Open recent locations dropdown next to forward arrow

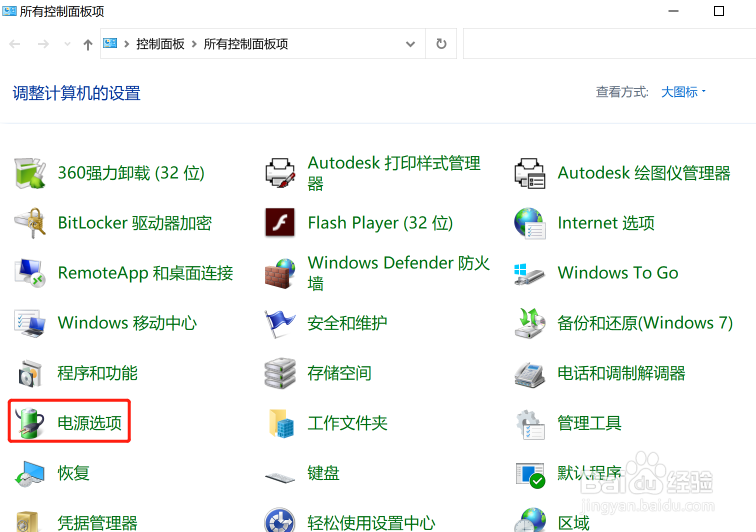(x=67, y=44)
